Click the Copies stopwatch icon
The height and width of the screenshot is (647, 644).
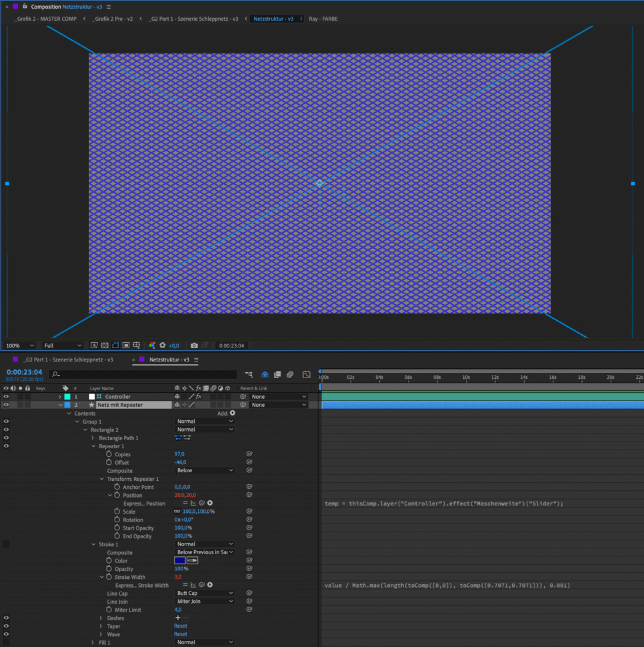click(109, 454)
